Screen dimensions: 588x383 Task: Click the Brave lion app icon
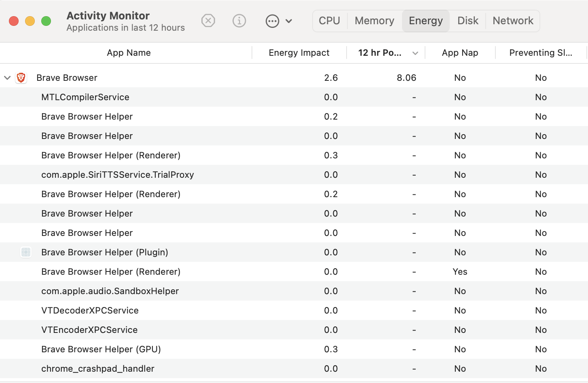[x=21, y=78]
